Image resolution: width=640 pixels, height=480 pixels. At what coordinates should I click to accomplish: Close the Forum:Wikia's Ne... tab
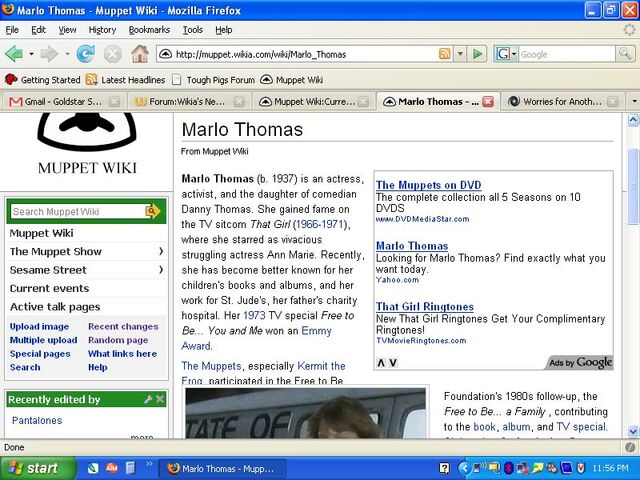(x=239, y=102)
